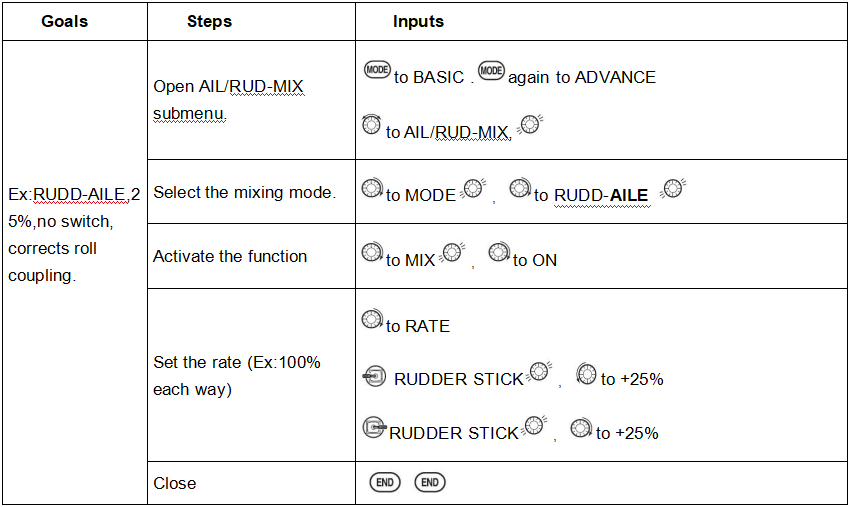Screen dimensions: 850x507
Task: Click the 'Select the mixing mode.' text
Action: (244, 192)
